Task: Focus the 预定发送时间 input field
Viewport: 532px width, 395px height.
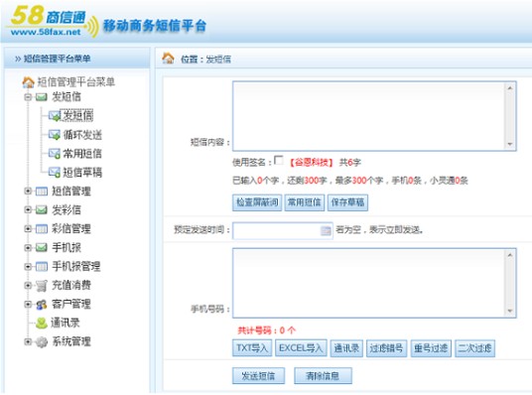Action: [x=282, y=231]
